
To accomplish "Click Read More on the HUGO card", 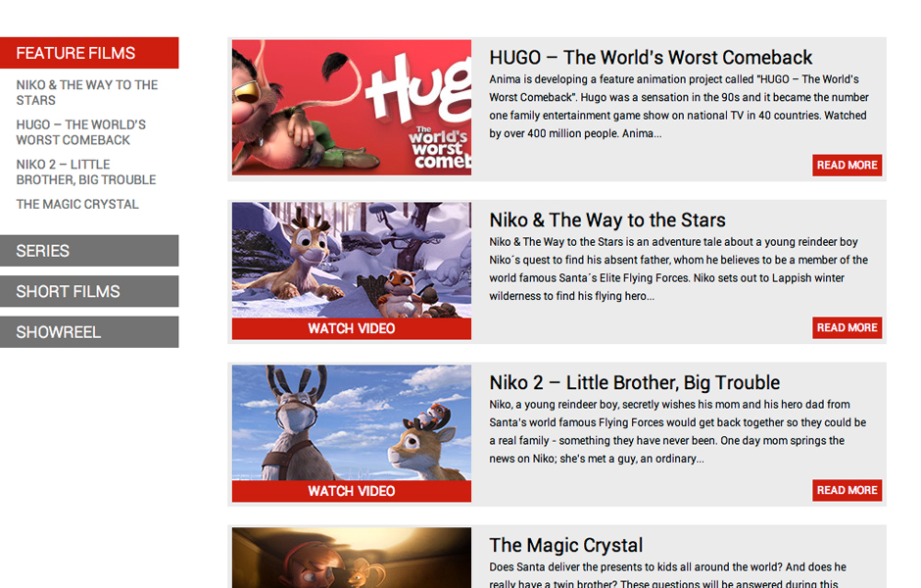I will click(847, 165).
